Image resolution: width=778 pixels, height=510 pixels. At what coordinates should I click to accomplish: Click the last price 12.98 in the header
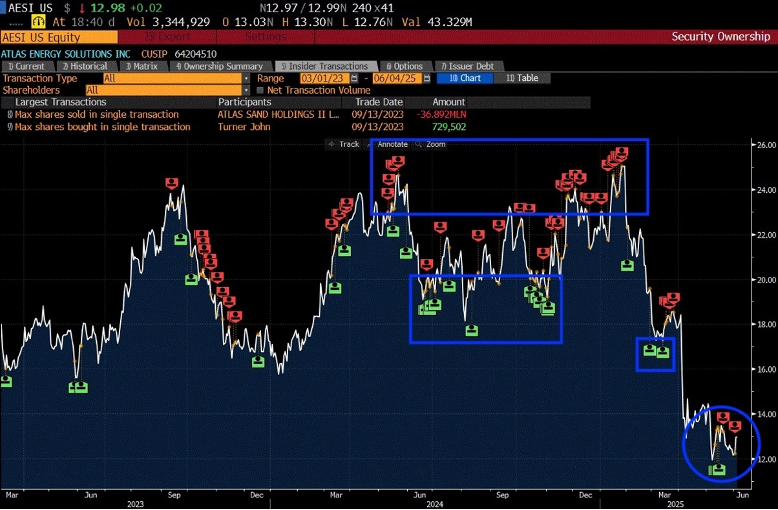[x=106, y=8]
